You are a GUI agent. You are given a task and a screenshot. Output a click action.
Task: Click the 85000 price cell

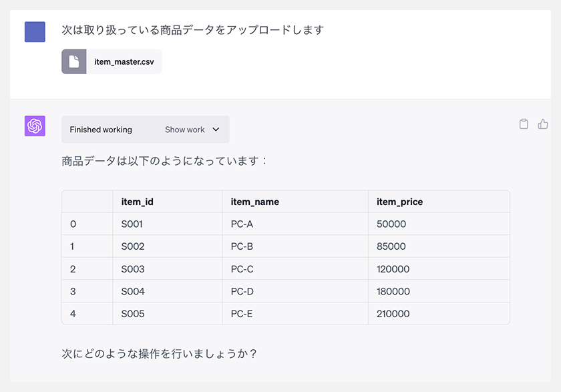pyautogui.click(x=439, y=246)
